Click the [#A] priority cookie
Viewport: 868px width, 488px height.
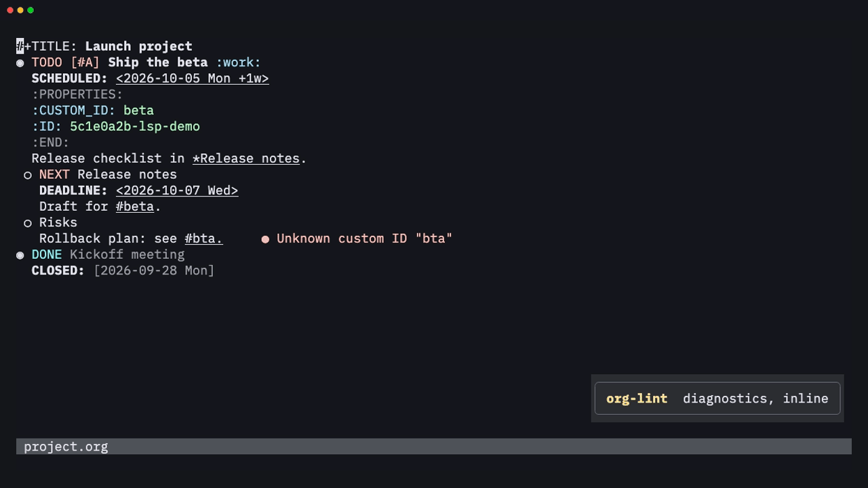pyautogui.click(x=85, y=62)
